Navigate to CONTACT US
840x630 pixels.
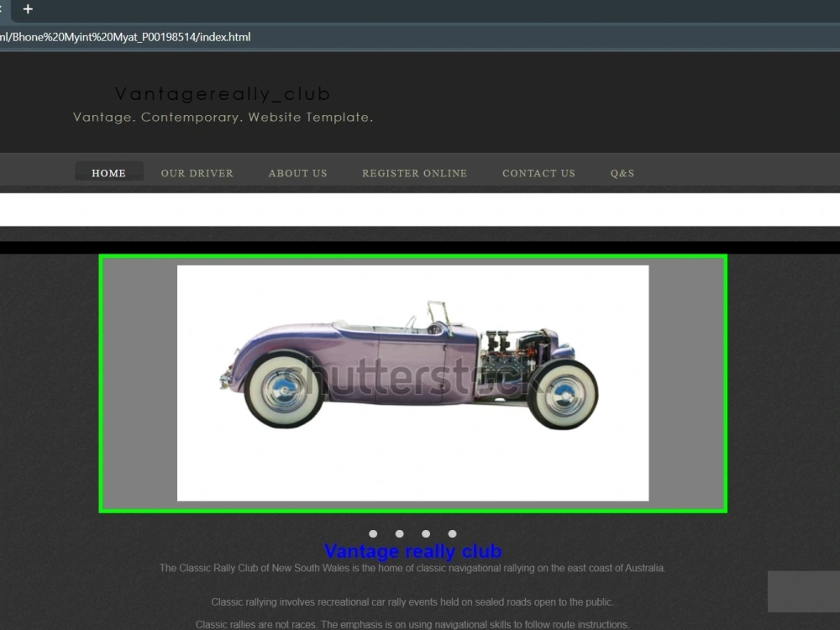point(539,173)
